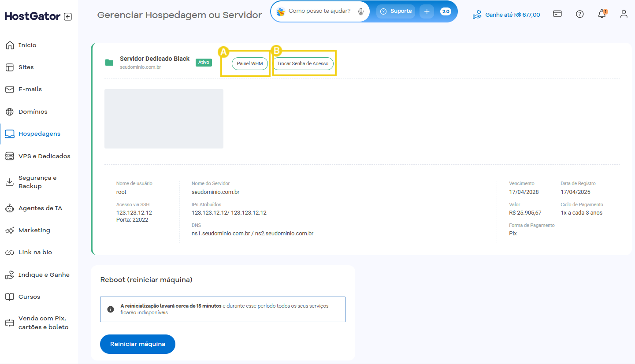Go to Início in the sidebar
This screenshot has width=635, height=364.
pyautogui.click(x=27, y=45)
